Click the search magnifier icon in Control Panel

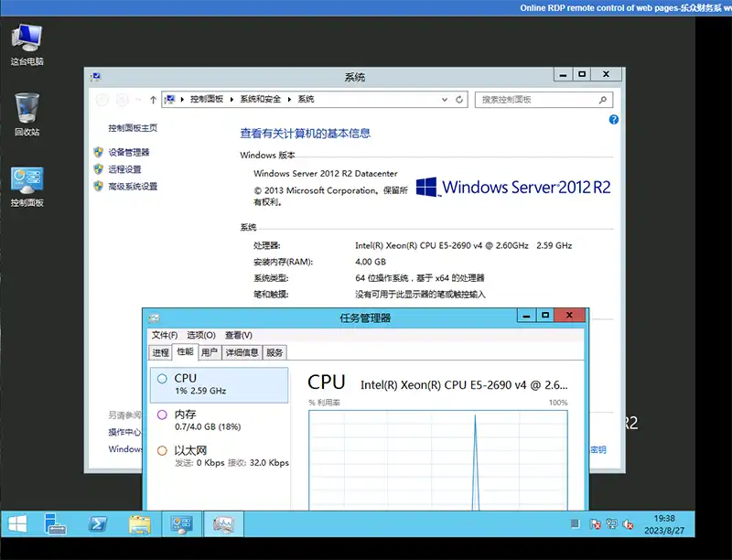[603, 100]
